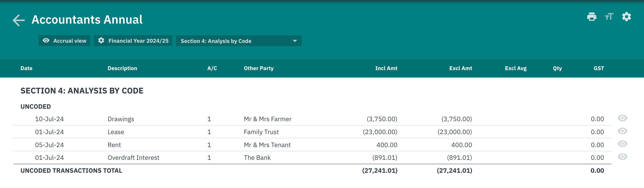644x188 pixels.
Task: Open the text size adjustment icon
Action: pyautogui.click(x=609, y=17)
